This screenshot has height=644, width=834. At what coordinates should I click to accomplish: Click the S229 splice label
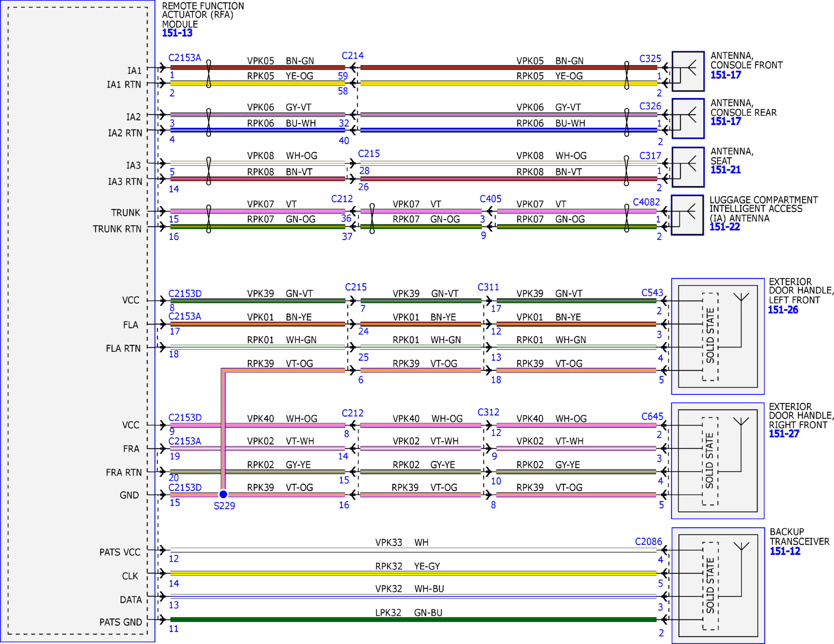[x=224, y=506]
